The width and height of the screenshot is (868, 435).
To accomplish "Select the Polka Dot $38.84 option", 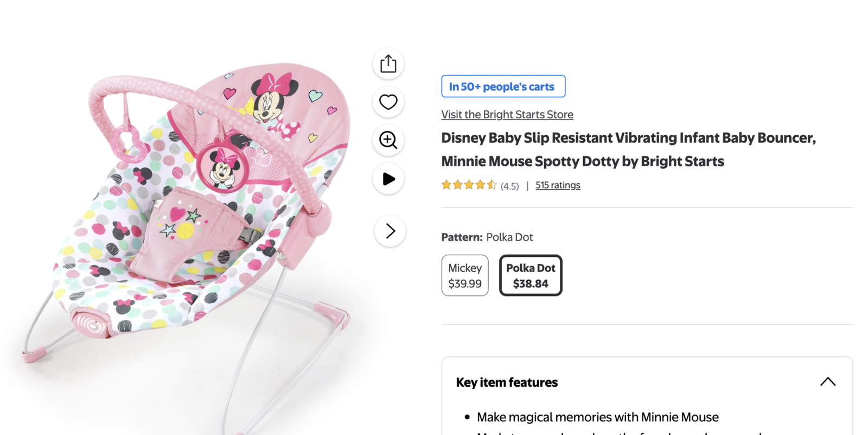I will [530, 275].
